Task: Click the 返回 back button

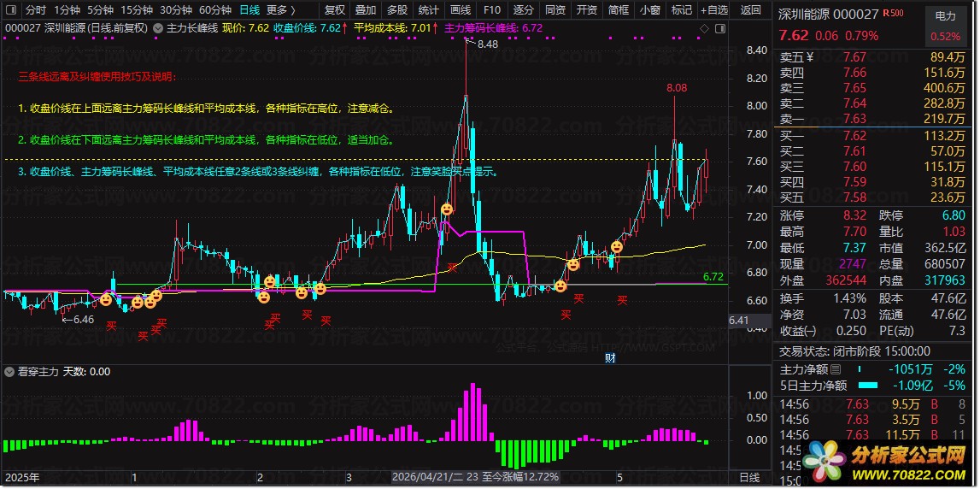Action: 751,10
